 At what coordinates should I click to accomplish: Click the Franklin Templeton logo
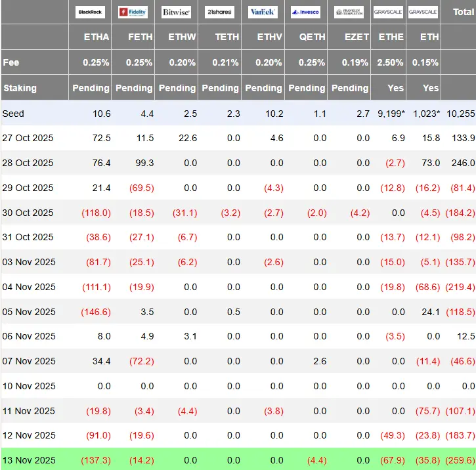pos(349,12)
